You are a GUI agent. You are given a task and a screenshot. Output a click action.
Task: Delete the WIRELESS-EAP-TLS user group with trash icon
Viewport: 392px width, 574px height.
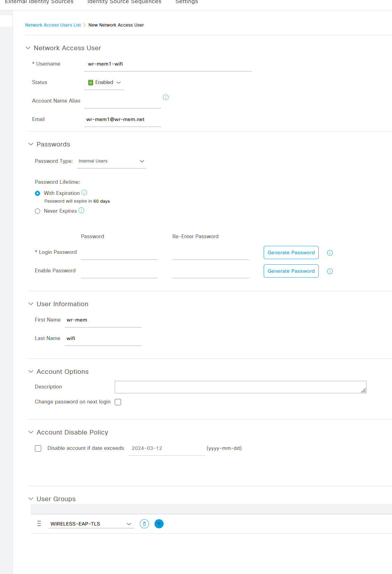coord(144,524)
